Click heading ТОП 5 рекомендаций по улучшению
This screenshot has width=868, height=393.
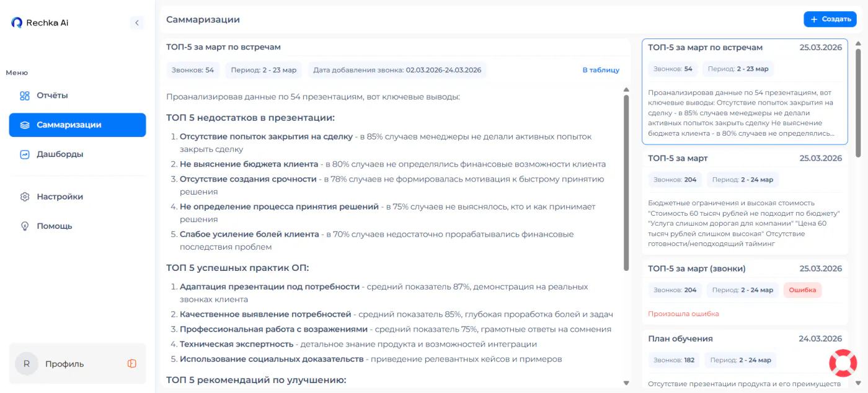256,380
